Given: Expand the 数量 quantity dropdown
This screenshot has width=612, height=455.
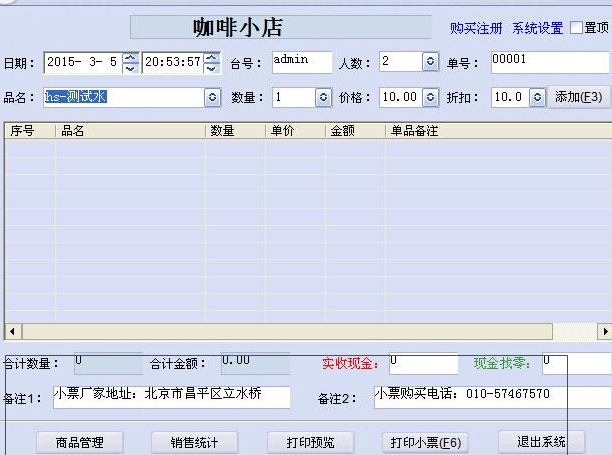Looking at the screenshot, I should click(x=323, y=97).
